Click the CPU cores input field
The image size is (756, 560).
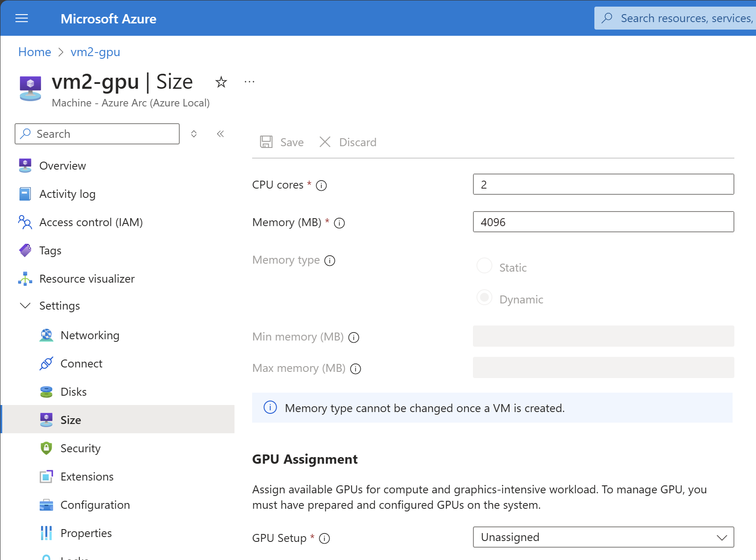pyautogui.click(x=603, y=185)
